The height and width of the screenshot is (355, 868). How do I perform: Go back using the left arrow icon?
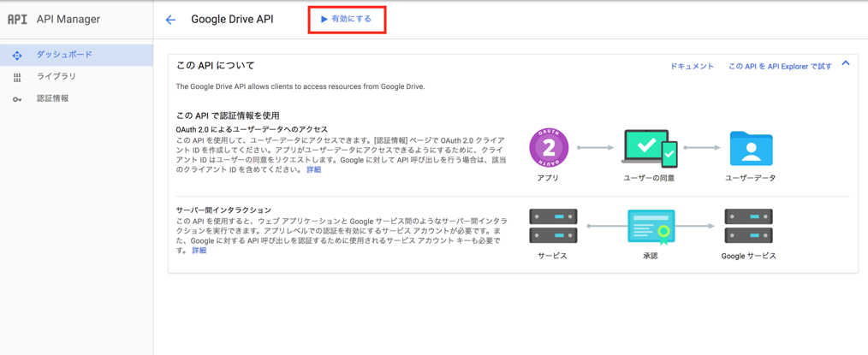[x=170, y=20]
